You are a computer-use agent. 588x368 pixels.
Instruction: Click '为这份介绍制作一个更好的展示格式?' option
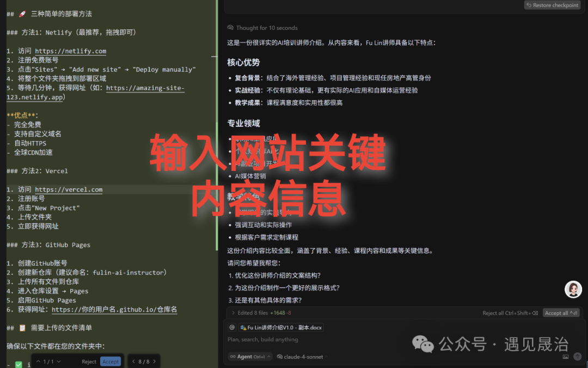[x=287, y=288]
